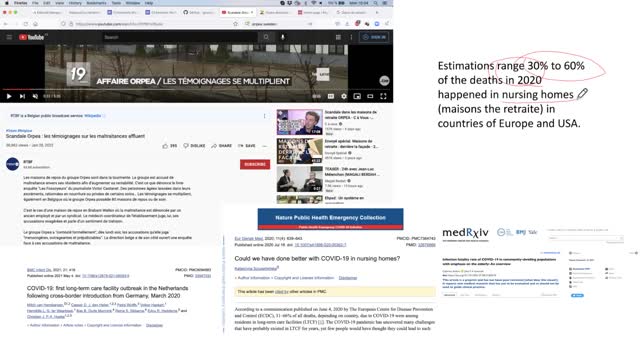640x360 pixels.
Task: Switch to miniplayer mode
Action: (x=357, y=96)
